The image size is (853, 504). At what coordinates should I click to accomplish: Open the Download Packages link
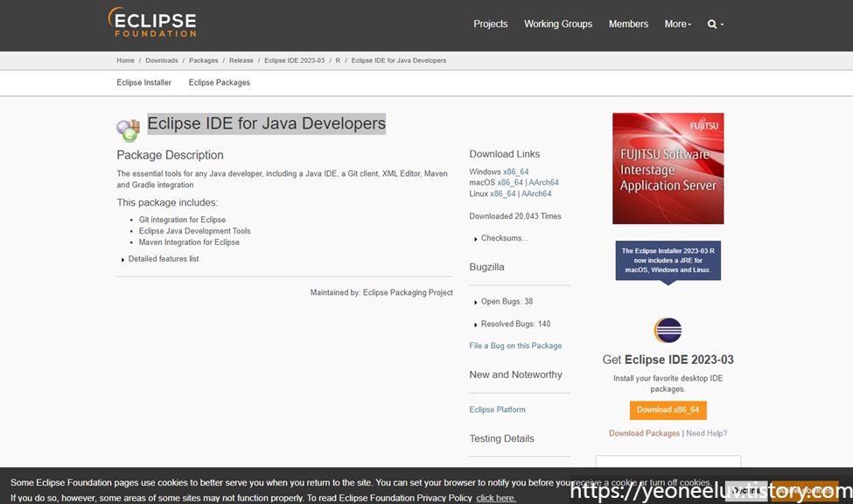click(644, 433)
